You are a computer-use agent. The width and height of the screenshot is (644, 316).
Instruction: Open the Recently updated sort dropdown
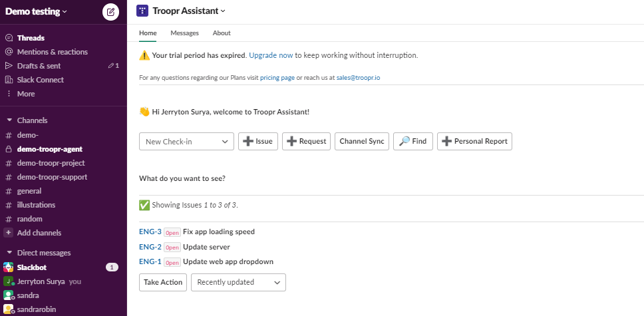(238, 282)
